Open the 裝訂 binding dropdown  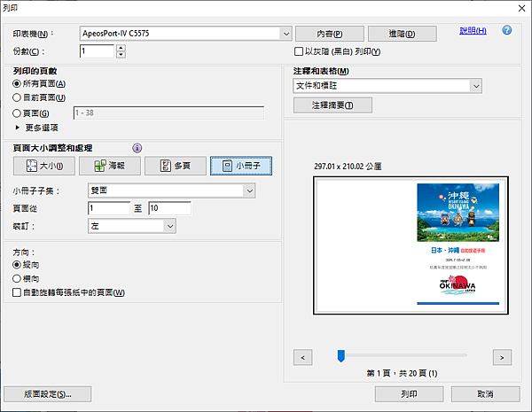(132, 226)
